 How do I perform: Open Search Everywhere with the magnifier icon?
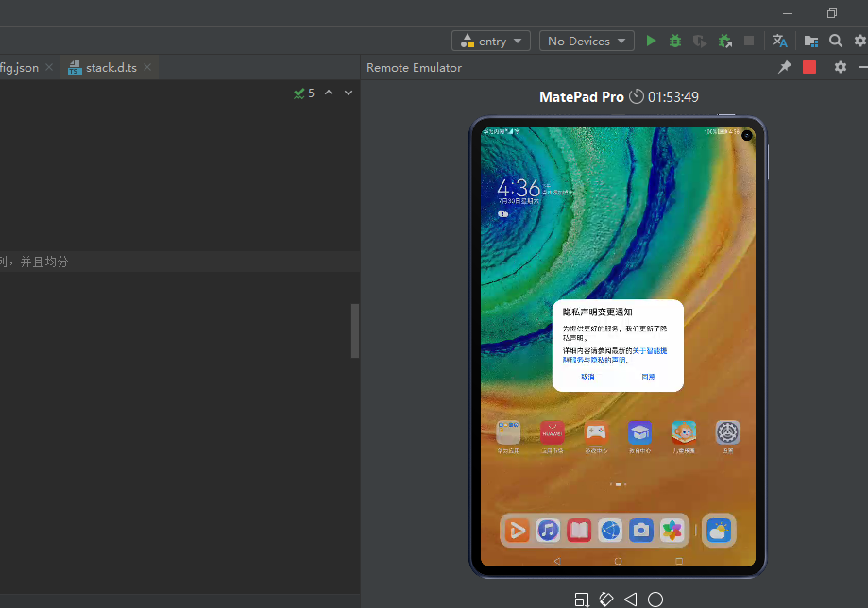[836, 41]
